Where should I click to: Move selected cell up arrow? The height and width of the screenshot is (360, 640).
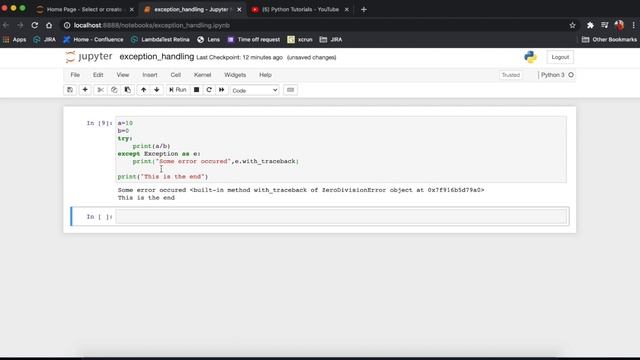[x=144, y=90]
